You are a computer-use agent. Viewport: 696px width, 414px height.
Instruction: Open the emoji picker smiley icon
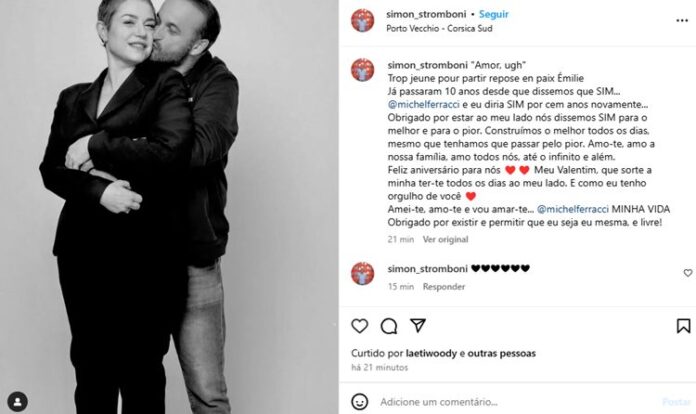(x=360, y=402)
